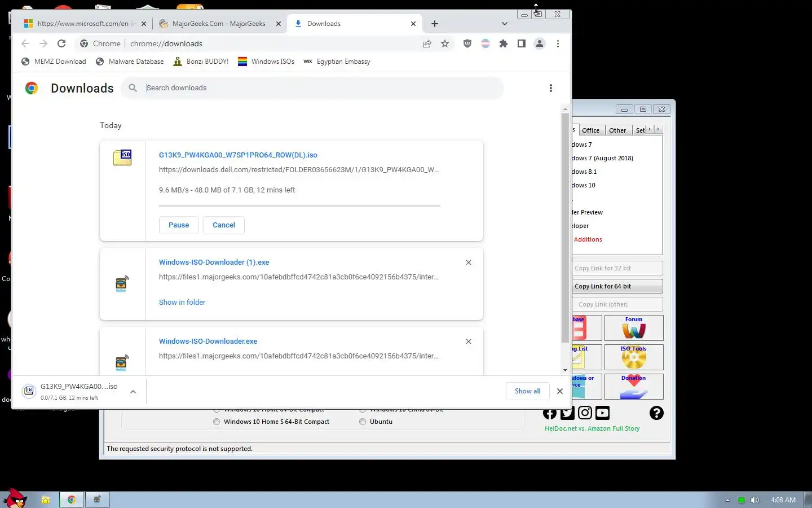Click the Chrome forward arrow
Screen dimensions: 812x508
coord(43,43)
